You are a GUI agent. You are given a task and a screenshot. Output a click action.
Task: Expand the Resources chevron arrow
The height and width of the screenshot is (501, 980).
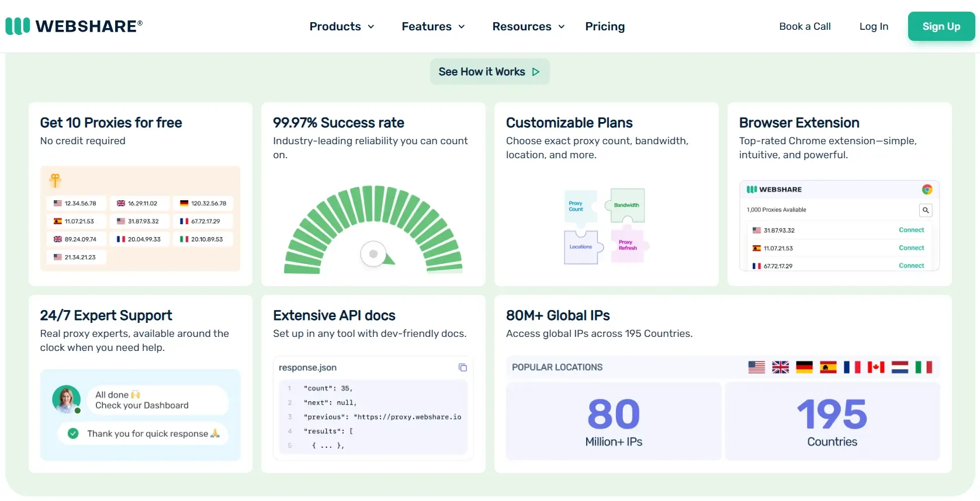point(561,27)
